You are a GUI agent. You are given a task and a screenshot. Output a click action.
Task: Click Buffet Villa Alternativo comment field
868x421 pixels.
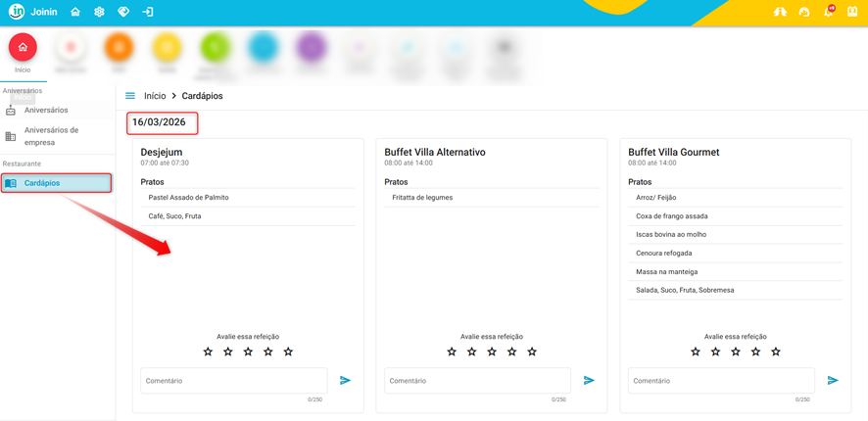coord(477,380)
